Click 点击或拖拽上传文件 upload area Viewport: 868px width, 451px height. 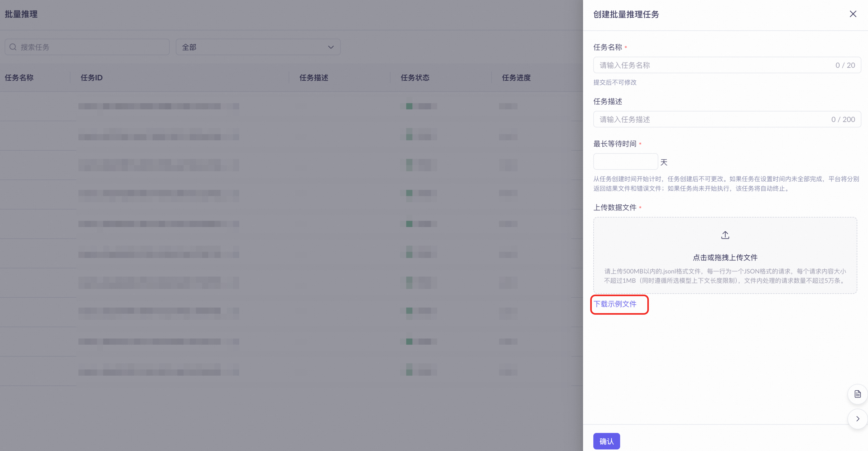tap(725, 257)
